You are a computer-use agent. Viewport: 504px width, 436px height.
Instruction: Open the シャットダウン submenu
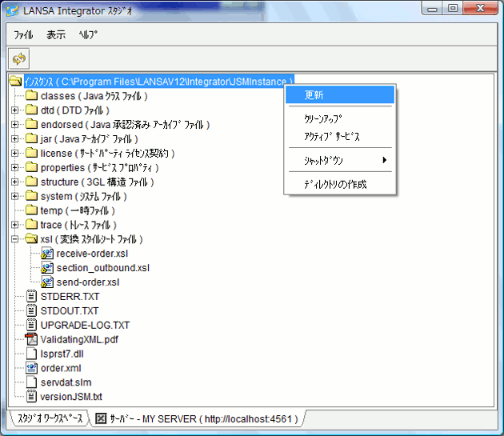click(340, 160)
